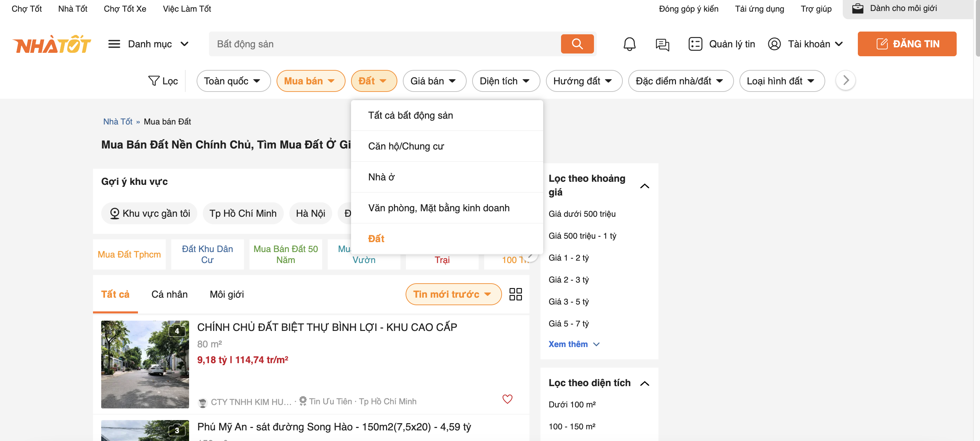The image size is (980, 441).
Task: Open the Tài khoản dropdown chevron
Action: 839,44
